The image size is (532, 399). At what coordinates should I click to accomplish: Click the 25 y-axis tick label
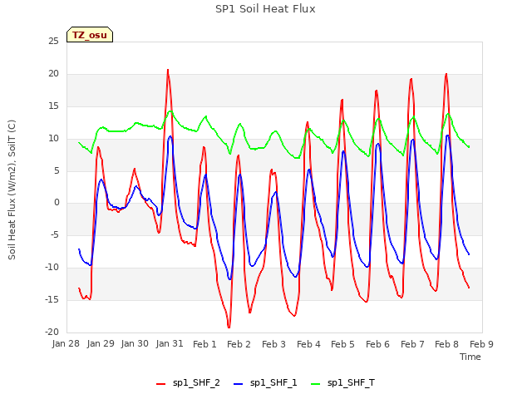click(53, 41)
